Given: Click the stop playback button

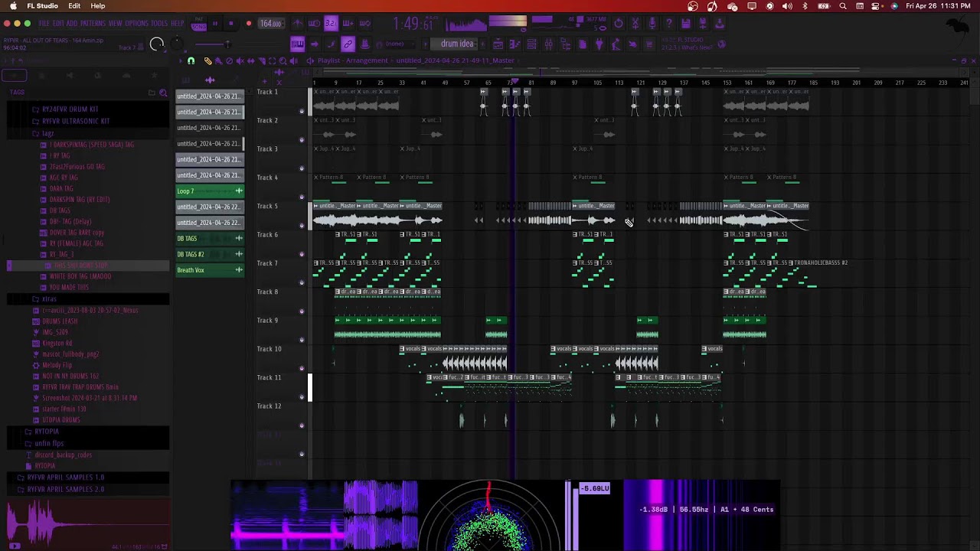Looking at the screenshot, I should click(x=231, y=23).
